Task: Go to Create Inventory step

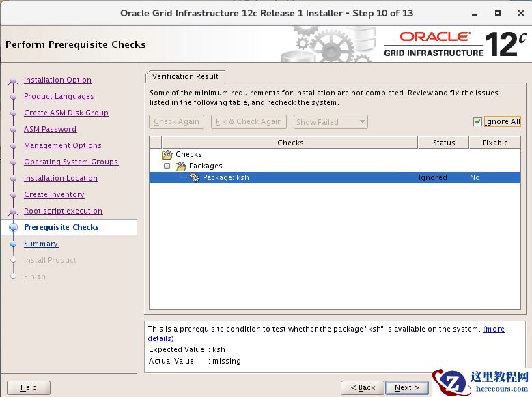Action: (x=54, y=194)
